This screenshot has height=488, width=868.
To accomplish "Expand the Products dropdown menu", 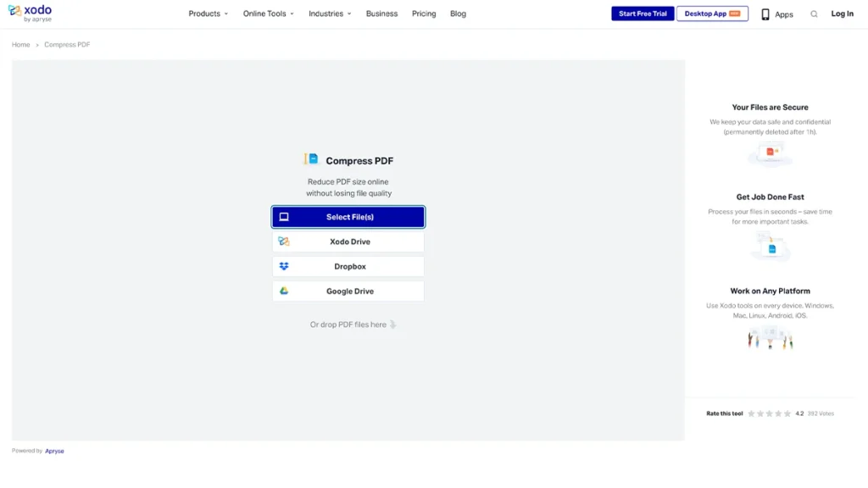I will coord(209,14).
